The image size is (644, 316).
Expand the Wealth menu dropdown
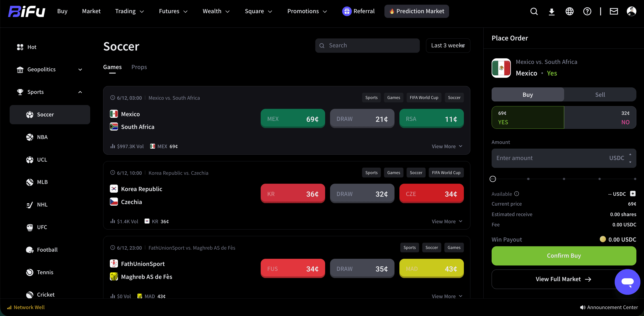[216, 11]
